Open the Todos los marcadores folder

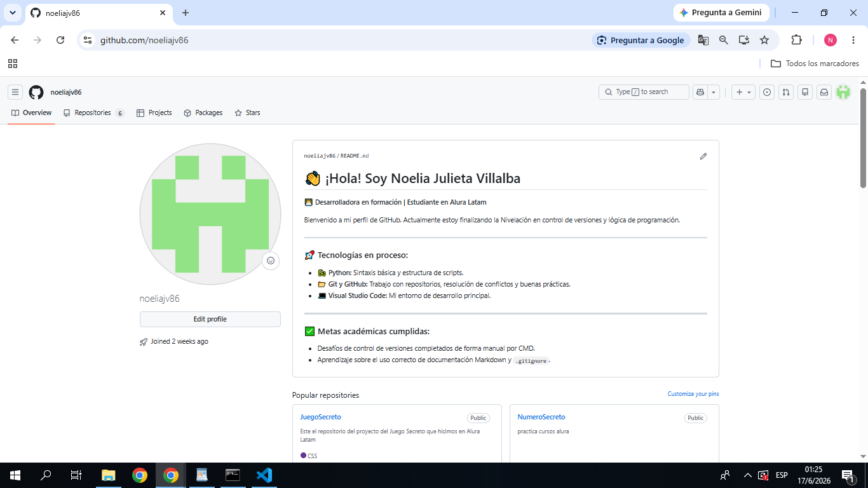tap(815, 64)
